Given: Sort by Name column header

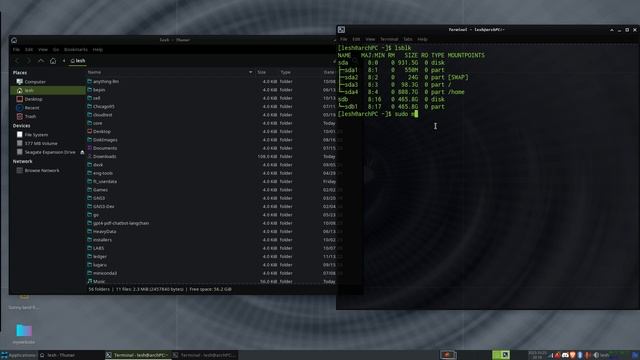Looking at the screenshot, I should pos(94,72).
